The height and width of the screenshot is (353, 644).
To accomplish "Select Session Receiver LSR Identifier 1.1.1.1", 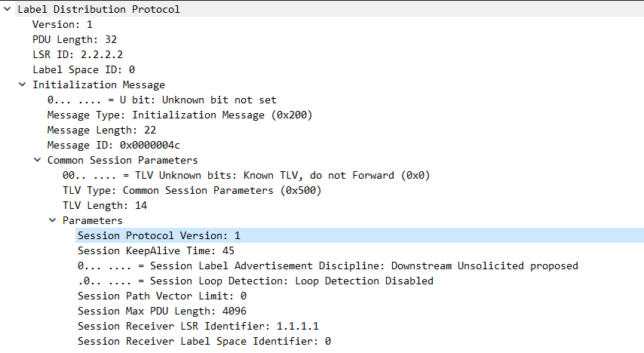I will click(x=198, y=326).
